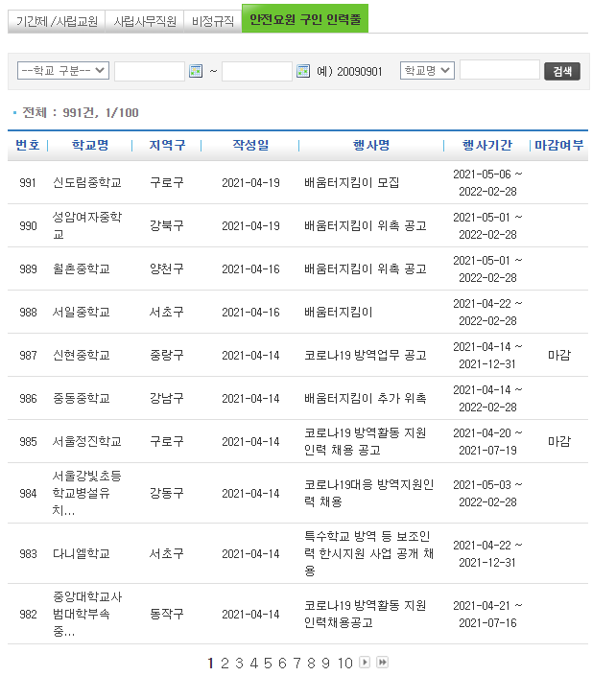Open the 학교명 search-type dropdown

point(427,70)
